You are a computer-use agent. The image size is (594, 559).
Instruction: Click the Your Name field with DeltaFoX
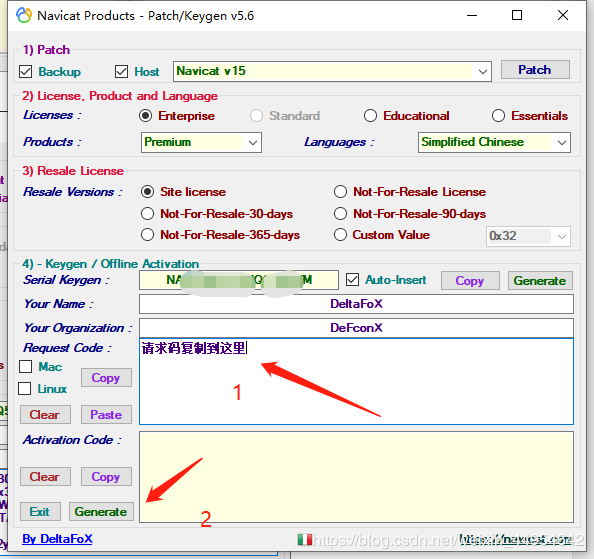tap(356, 304)
